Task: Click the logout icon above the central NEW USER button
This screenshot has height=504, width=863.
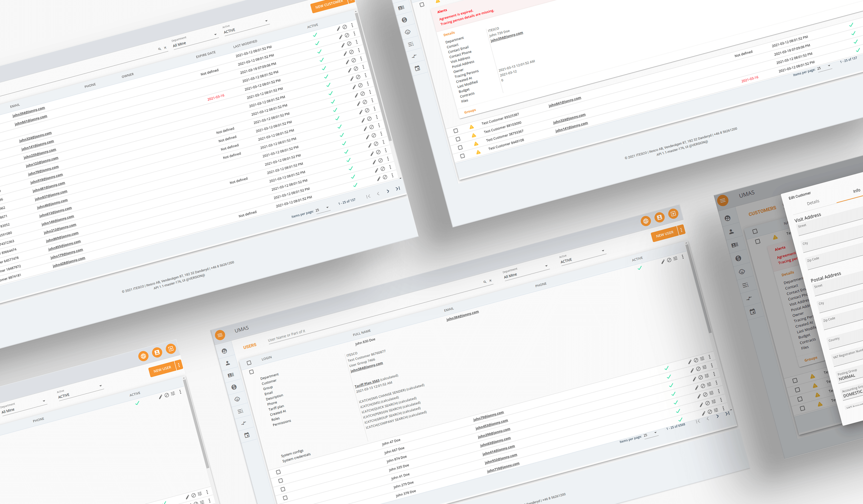Action: click(673, 214)
